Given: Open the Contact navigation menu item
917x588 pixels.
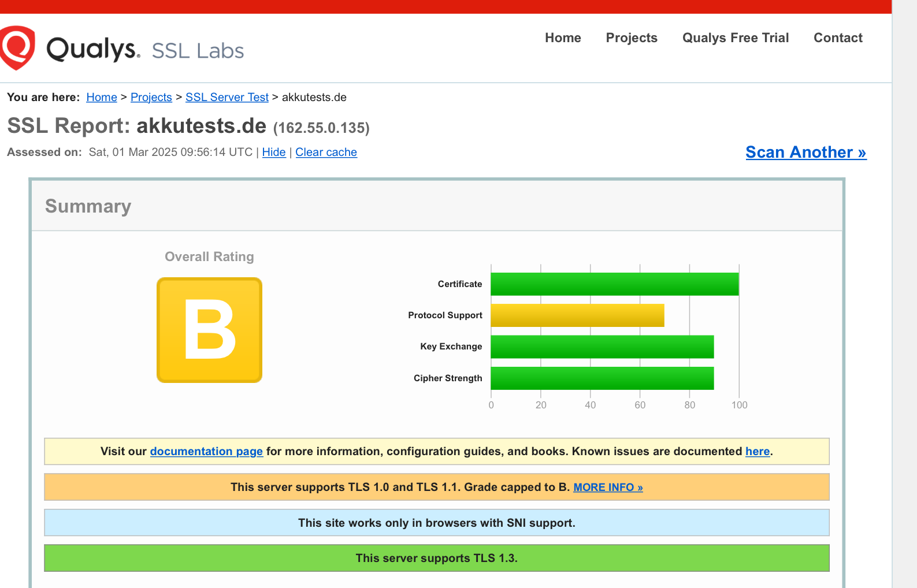Looking at the screenshot, I should [x=838, y=38].
